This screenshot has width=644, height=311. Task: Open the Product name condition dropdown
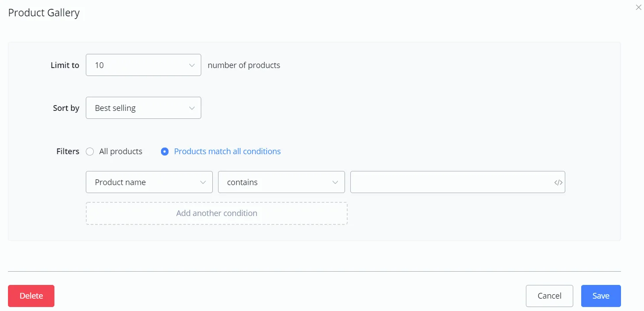click(x=149, y=182)
